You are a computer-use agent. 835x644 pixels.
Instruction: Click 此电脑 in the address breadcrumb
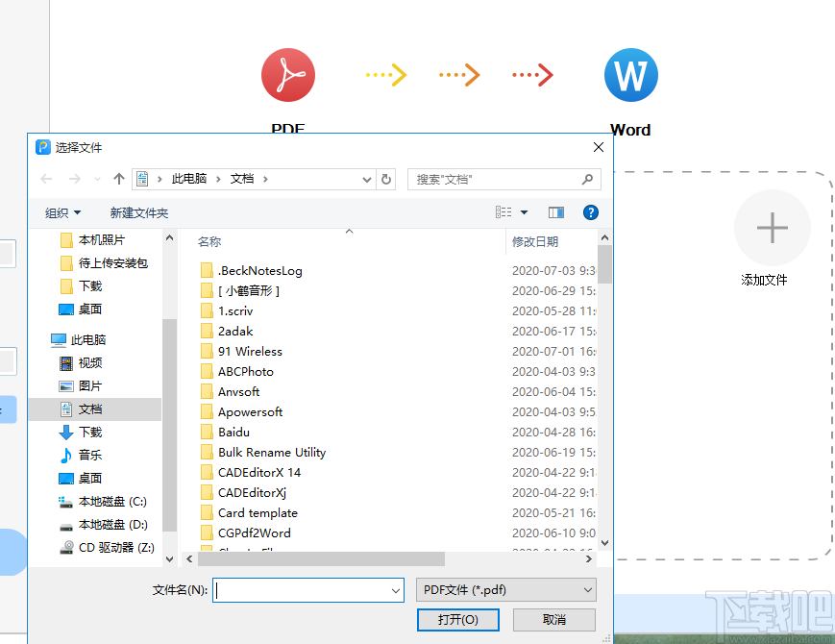189,179
